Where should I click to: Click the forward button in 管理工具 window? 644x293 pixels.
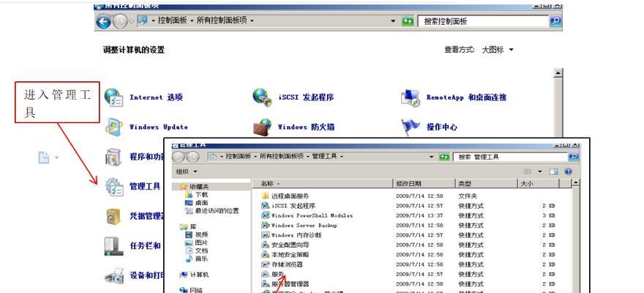(192, 157)
